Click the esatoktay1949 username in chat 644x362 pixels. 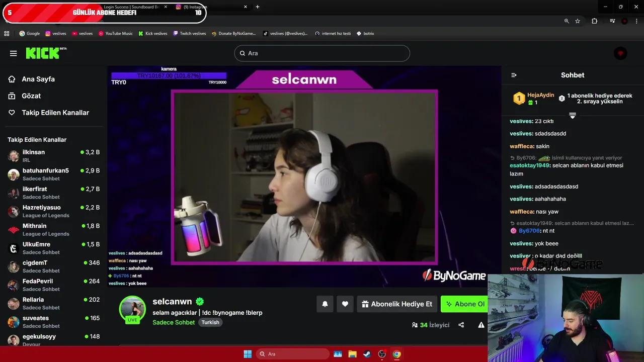tap(530, 165)
